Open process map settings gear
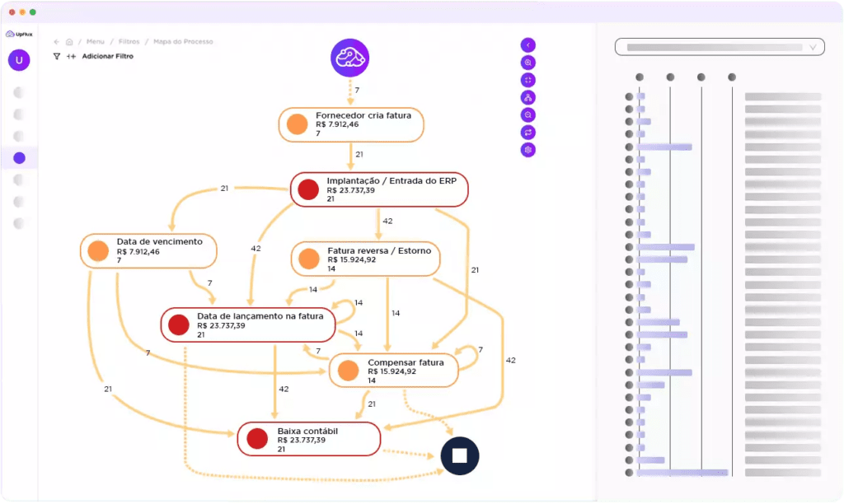The image size is (844, 504). 528,150
